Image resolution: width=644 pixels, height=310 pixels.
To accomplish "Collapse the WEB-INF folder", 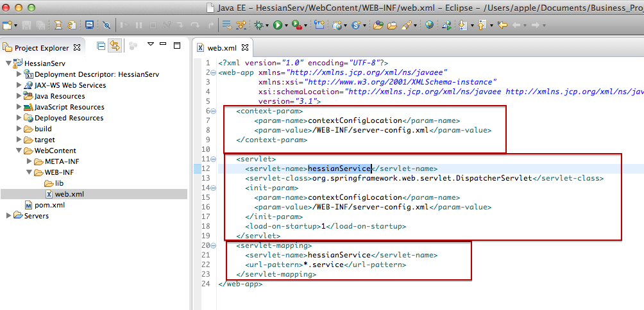I will (29, 172).
